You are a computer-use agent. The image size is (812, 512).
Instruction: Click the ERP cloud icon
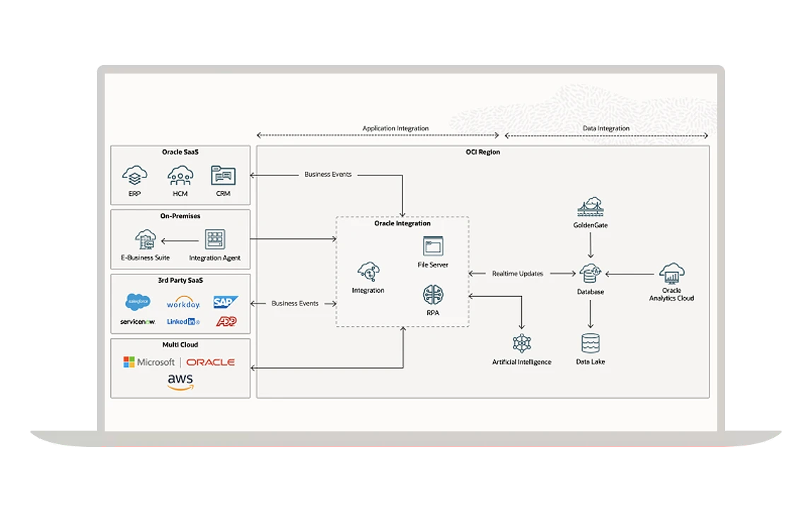(134, 175)
